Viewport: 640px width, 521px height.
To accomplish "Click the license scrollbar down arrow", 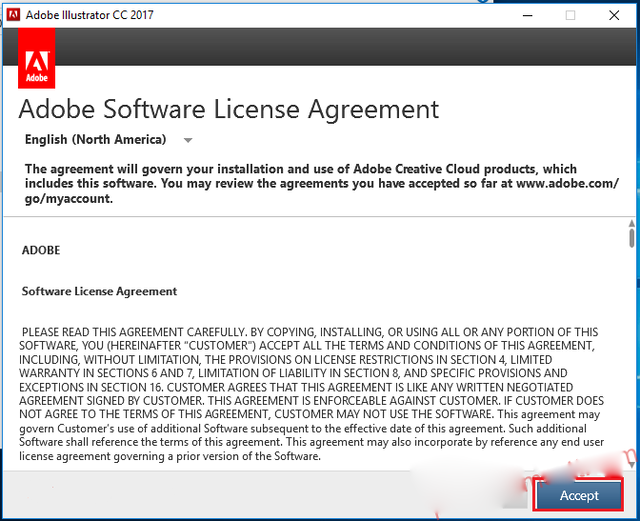I will (631, 465).
